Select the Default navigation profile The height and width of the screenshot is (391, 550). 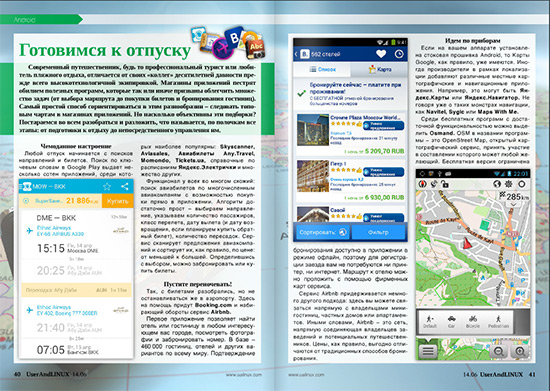(x=430, y=322)
